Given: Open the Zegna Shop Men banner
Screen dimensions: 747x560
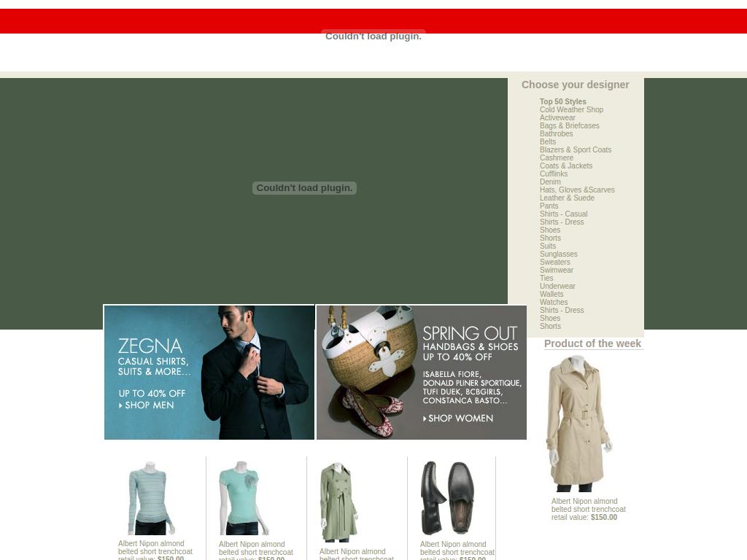Looking at the screenshot, I should pos(209,373).
